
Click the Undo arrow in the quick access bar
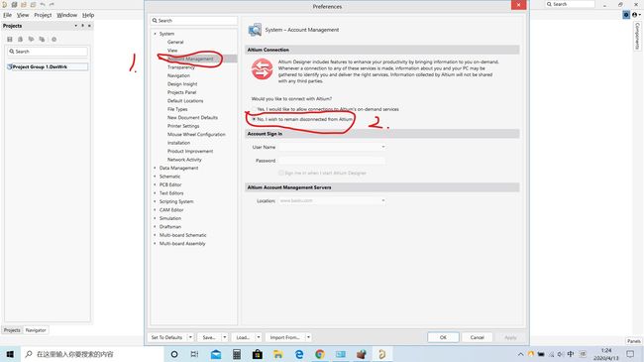(x=43, y=5)
